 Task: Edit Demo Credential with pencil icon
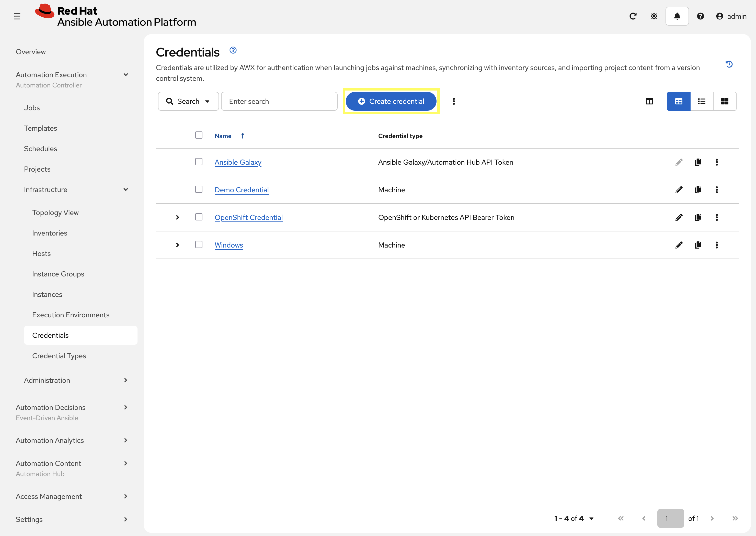679,190
